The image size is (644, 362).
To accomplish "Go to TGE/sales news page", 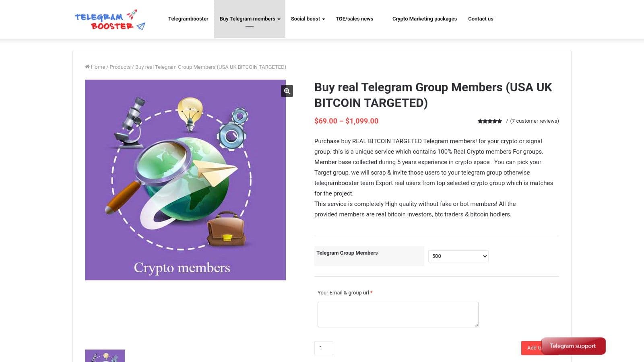I will point(354,19).
